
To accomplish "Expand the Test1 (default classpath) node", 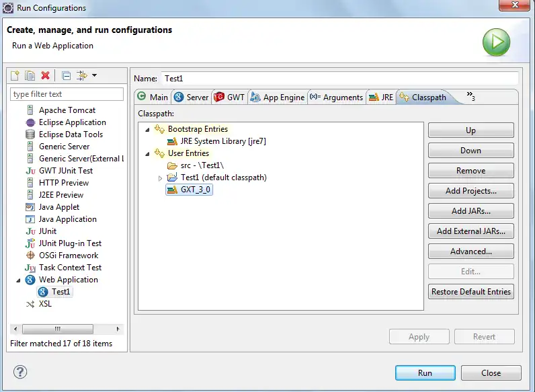I will click(160, 178).
